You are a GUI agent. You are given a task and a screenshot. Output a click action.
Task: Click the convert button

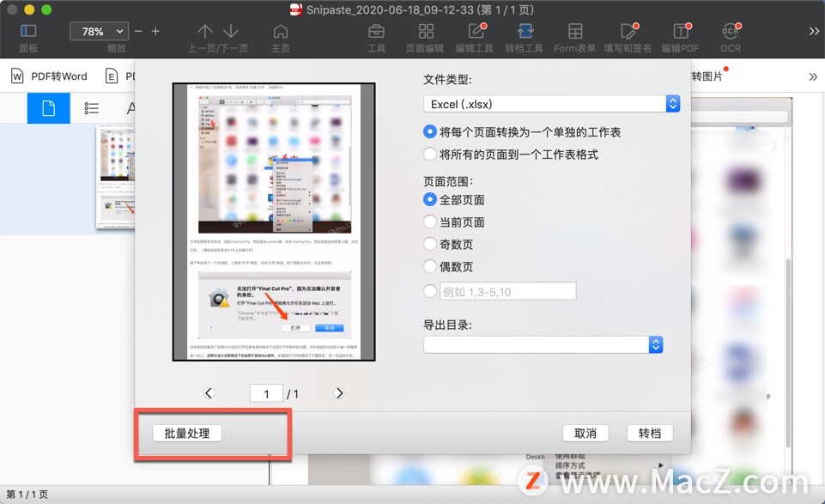tap(650, 433)
